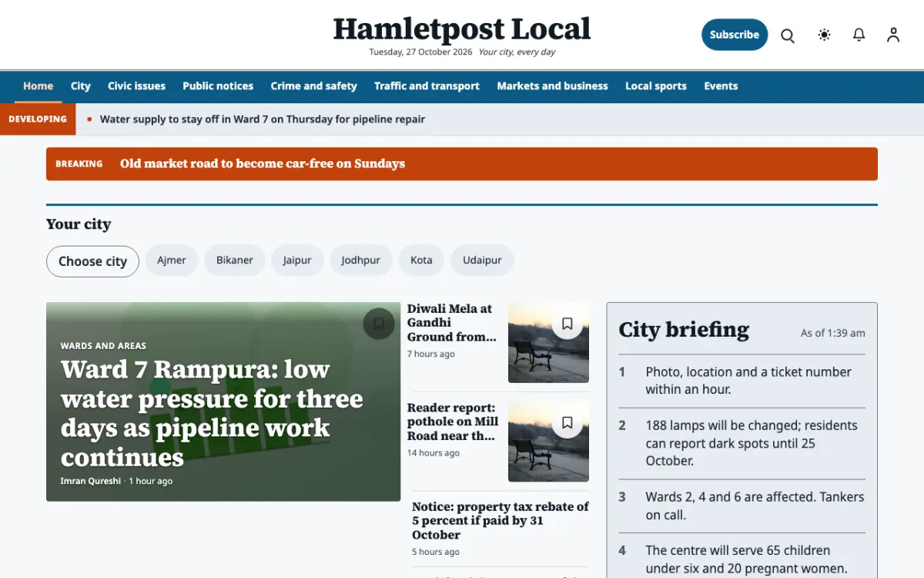Image resolution: width=924 pixels, height=578 pixels.
Task: Open breaking story about Old market road
Action: (263, 163)
